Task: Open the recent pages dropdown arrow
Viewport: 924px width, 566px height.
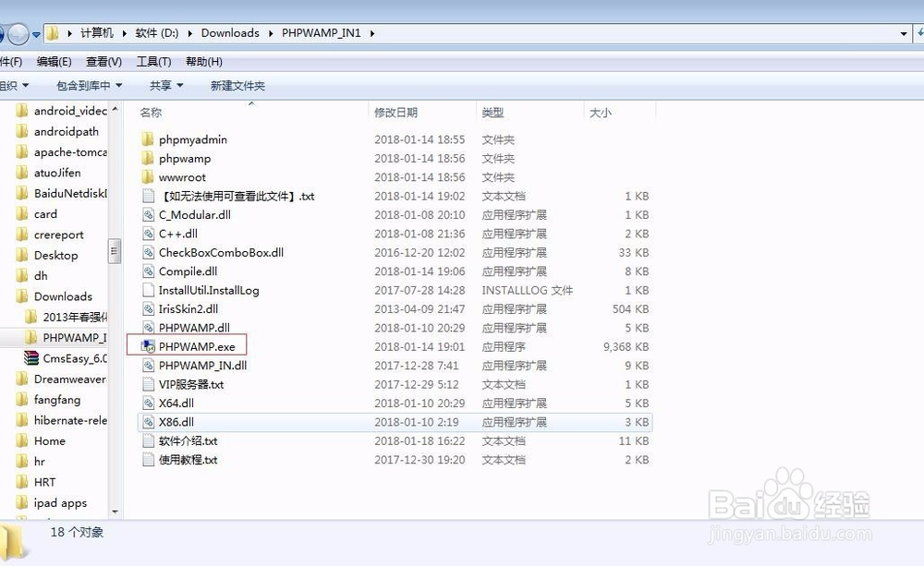Action: pos(37,34)
